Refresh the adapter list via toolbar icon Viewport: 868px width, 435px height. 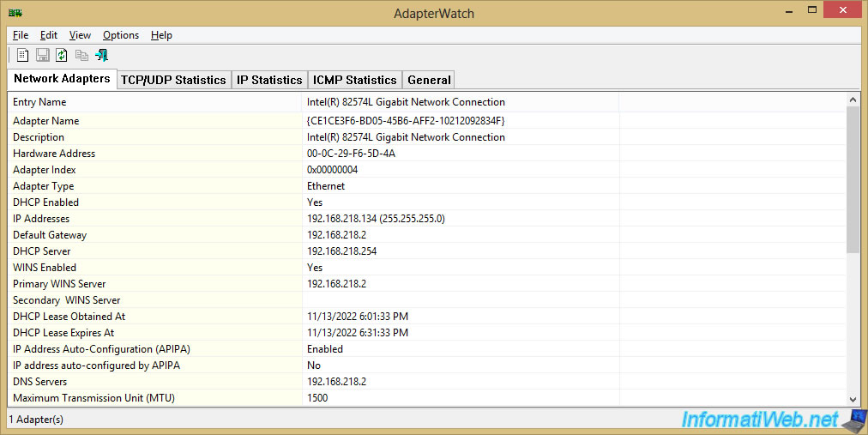tap(62, 56)
